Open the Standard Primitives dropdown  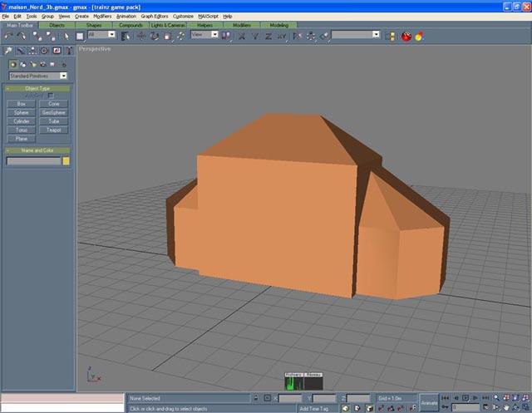pos(38,75)
